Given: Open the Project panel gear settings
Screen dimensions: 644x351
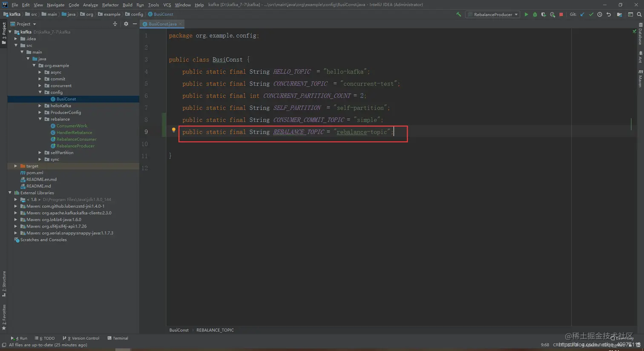Looking at the screenshot, I should click(126, 24).
